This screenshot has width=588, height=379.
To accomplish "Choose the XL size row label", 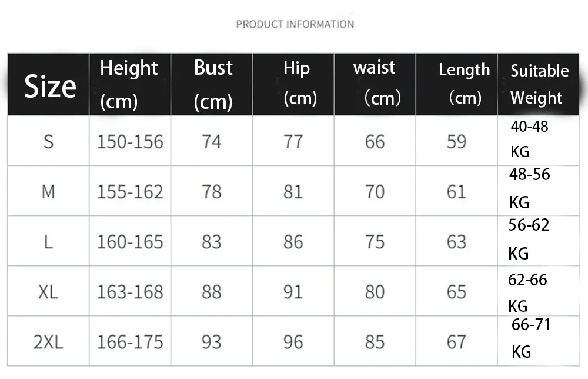I will pyautogui.click(x=49, y=292).
